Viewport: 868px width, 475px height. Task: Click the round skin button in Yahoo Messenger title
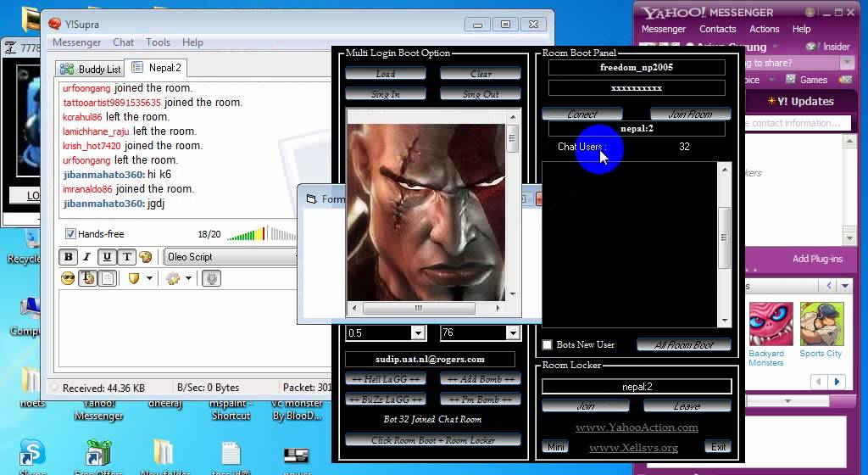[x=810, y=12]
